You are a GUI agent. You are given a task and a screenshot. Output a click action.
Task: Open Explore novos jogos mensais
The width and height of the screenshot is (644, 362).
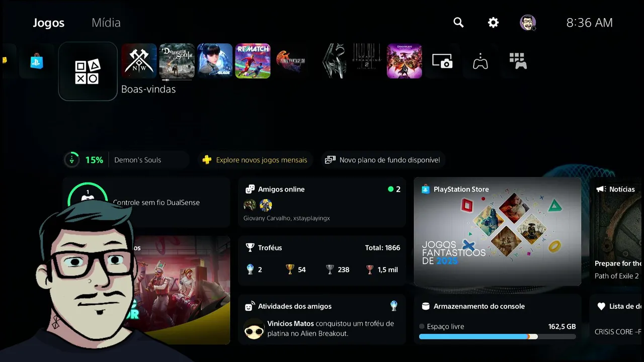click(255, 160)
